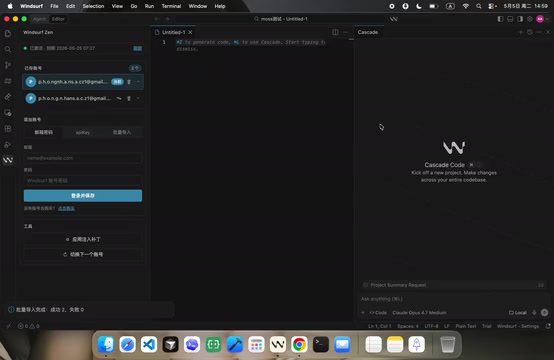This screenshot has width=554, height=360.
Task: Open Terminal in the Dock
Action: click(321, 344)
